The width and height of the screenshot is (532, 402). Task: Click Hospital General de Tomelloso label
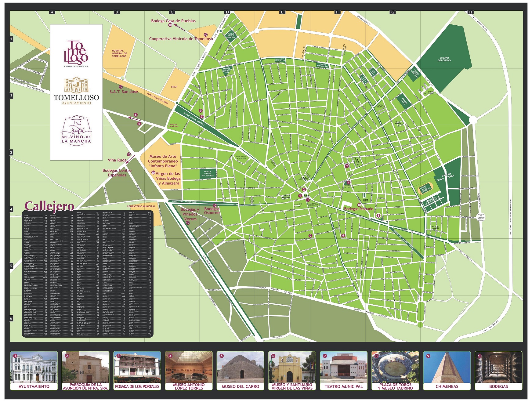[119, 53]
